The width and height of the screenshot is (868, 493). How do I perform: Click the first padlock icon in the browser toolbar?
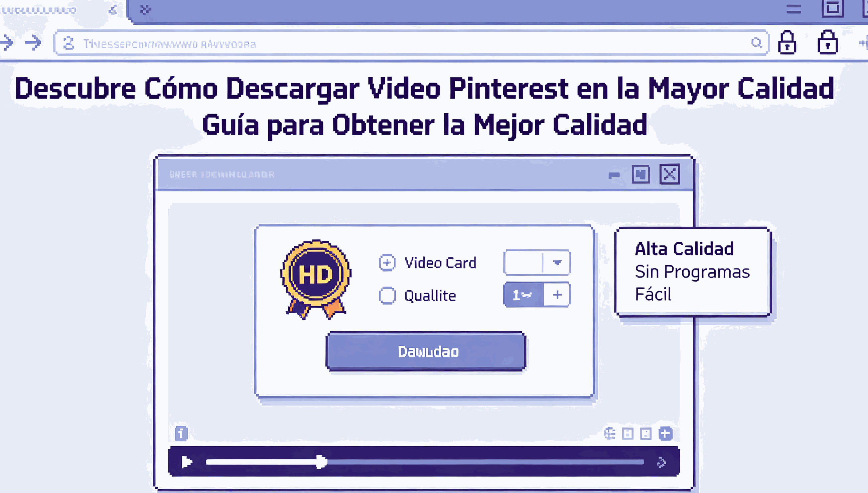[x=787, y=42]
